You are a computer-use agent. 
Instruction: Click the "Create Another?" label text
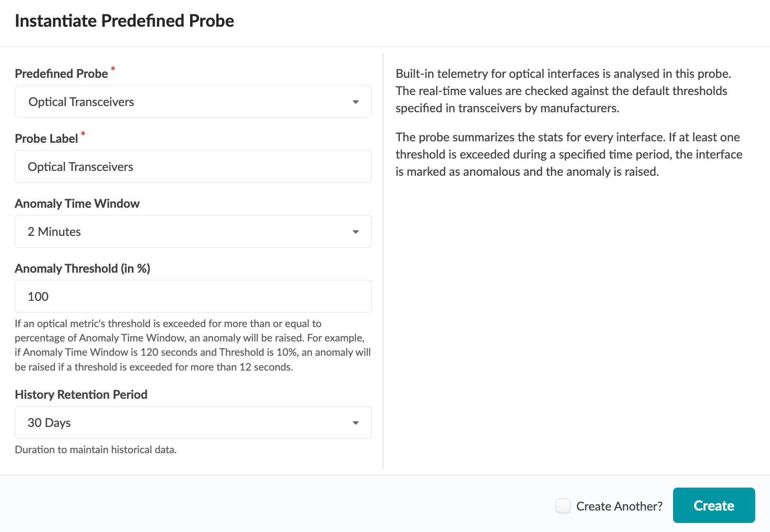click(x=619, y=506)
